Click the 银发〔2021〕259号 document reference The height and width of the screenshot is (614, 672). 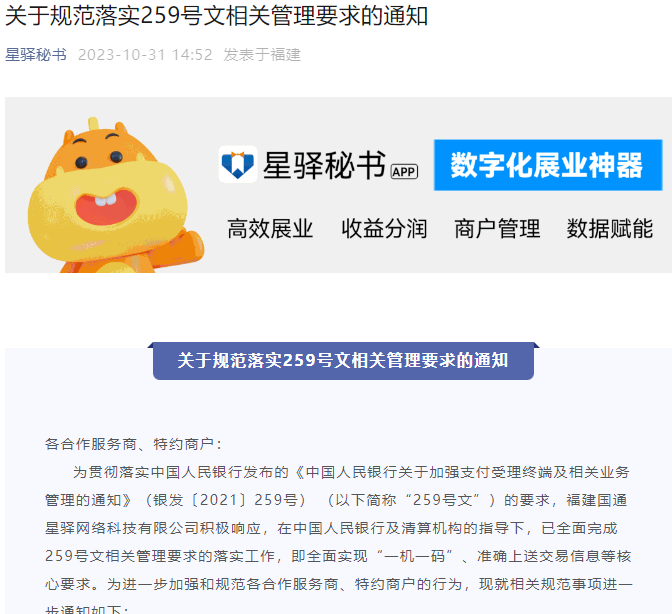tap(226, 500)
